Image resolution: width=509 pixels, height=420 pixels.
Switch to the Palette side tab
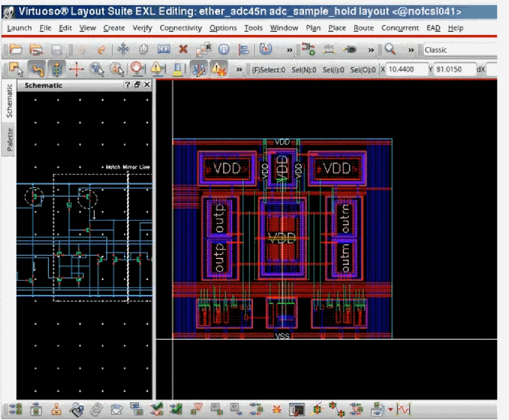[10, 139]
